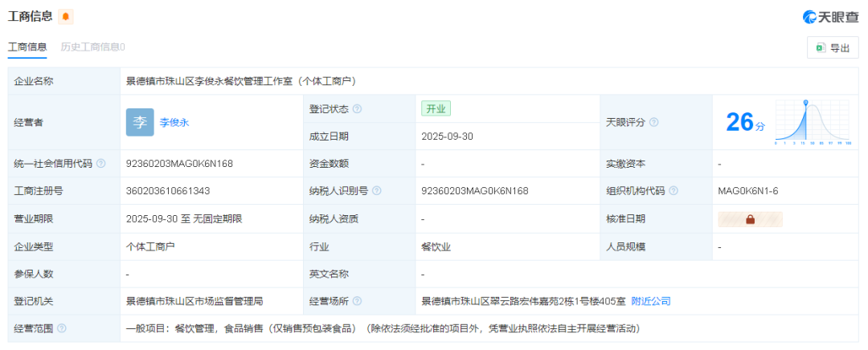868x350 pixels.
Task: Open the 历史工商信息 tab
Action: point(92,47)
